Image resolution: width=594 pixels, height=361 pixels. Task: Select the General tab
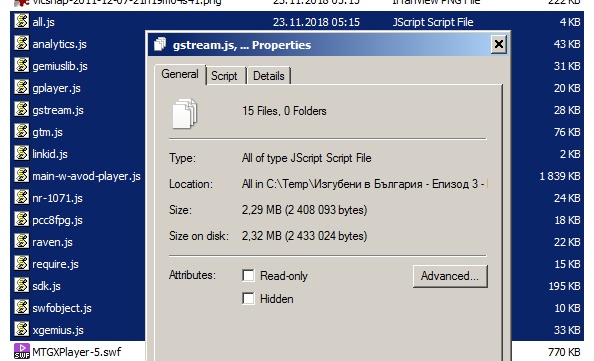click(180, 74)
